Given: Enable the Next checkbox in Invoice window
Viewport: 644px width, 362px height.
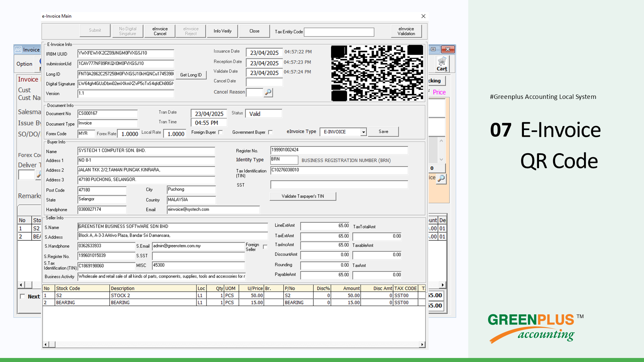Looking at the screenshot, I should click(x=22, y=296).
